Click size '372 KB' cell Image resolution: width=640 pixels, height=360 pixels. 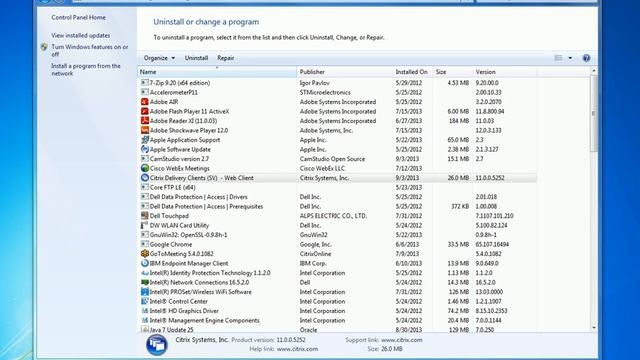tap(460, 206)
